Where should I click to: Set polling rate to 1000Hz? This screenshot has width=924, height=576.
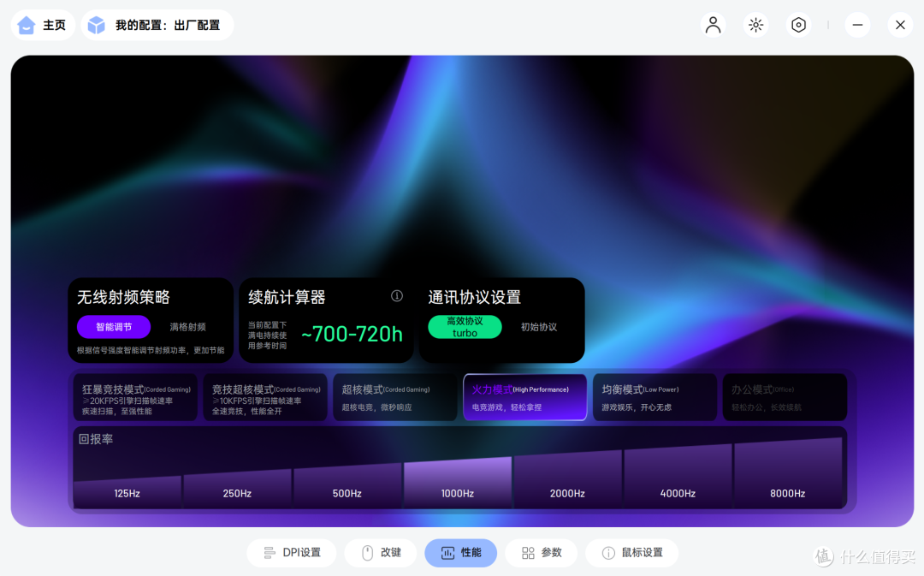pos(458,483)
